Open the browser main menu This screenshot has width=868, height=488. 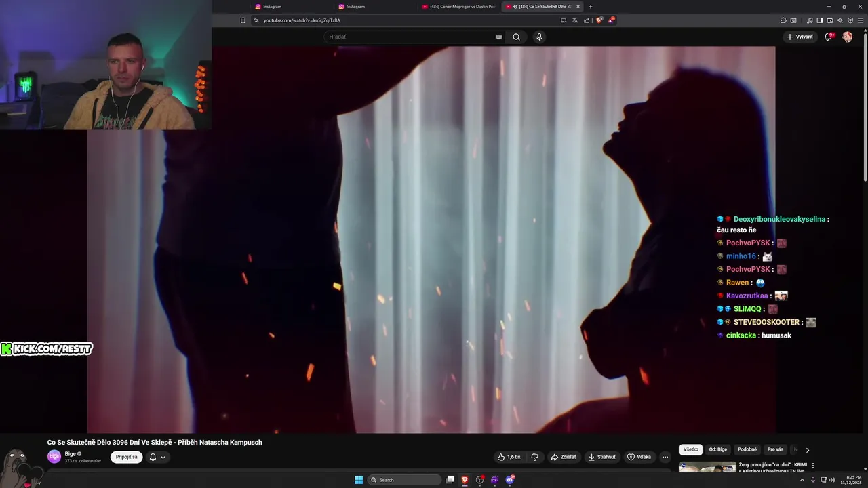861,20
